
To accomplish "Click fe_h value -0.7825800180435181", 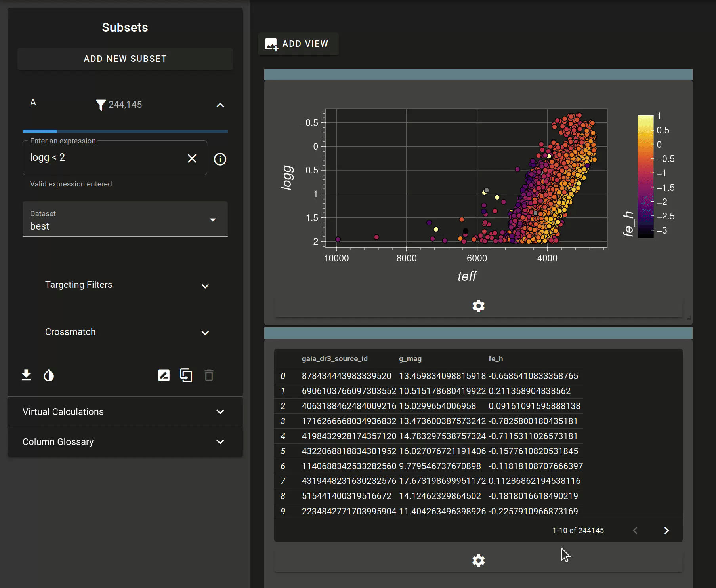I will 533,421.
